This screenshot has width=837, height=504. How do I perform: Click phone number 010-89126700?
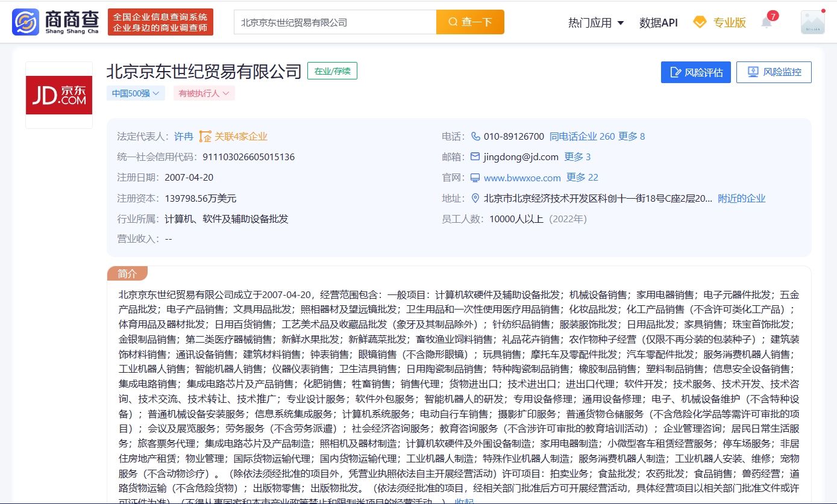point(513,137)
